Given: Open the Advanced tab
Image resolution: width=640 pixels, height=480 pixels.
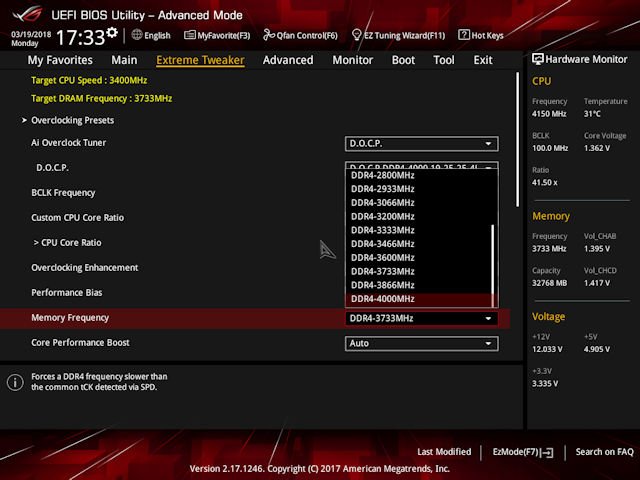Looking at the screenshot, I should (288, 60).
